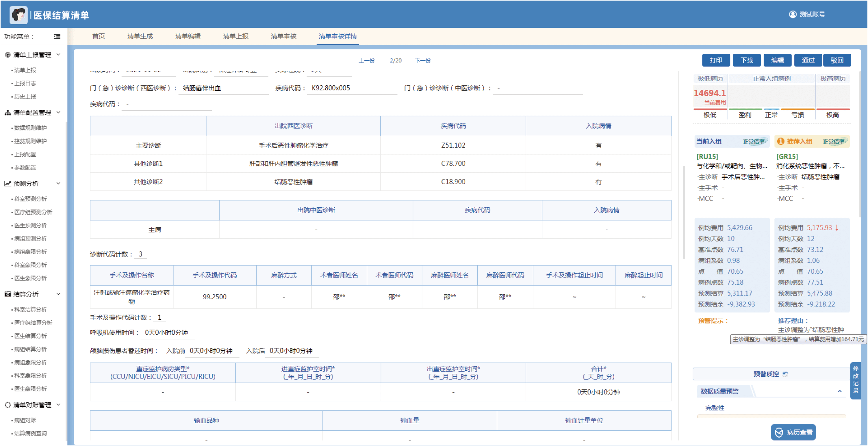The height and width of the screenshot is (446, 868).
Task: Click the app logo avatar
Action: coord(18,15)
